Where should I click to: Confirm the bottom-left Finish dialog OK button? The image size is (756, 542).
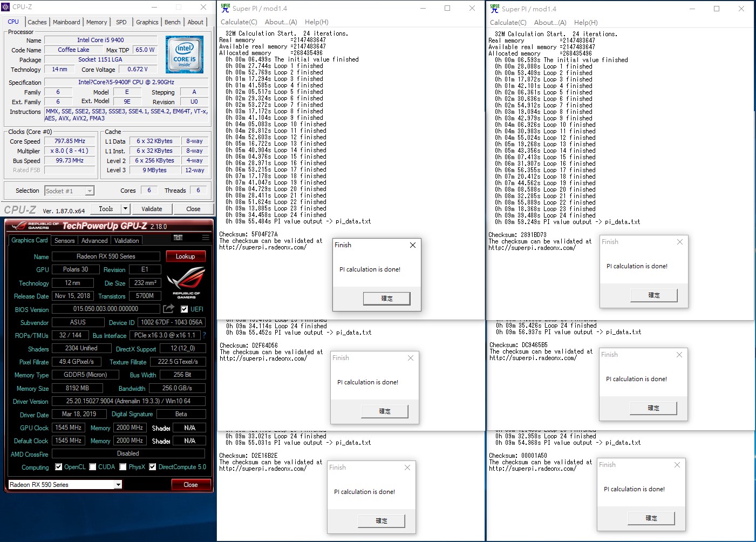point(382,521)
